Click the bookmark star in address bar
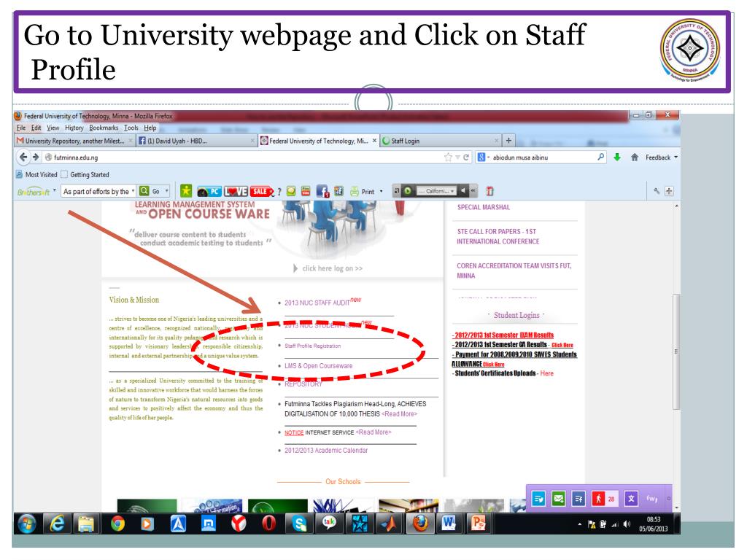Screen dimensions: 747x560 click(448, 157)
